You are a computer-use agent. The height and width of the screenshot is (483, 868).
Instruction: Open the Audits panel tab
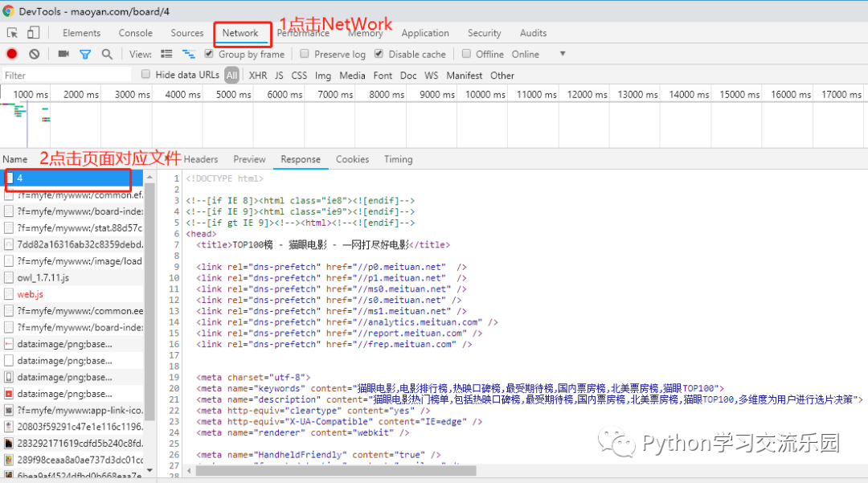pyautogui.click(x=533, y=33)
